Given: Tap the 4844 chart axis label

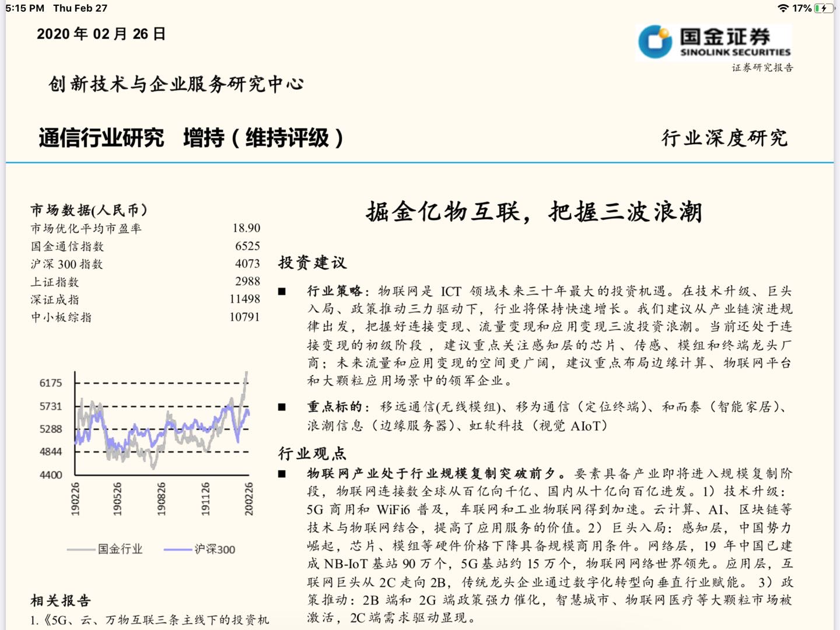Looking at the screenshot, I should (x=51, y=452).
